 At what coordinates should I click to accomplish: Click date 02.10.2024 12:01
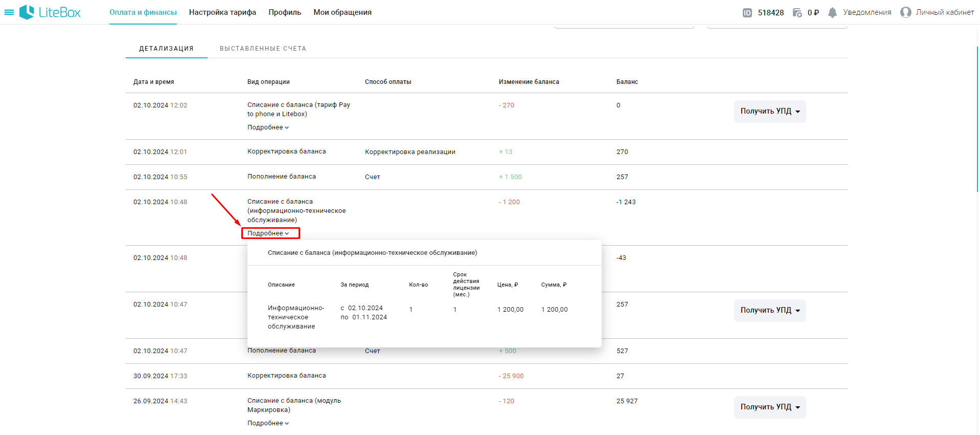click(160, 152)
